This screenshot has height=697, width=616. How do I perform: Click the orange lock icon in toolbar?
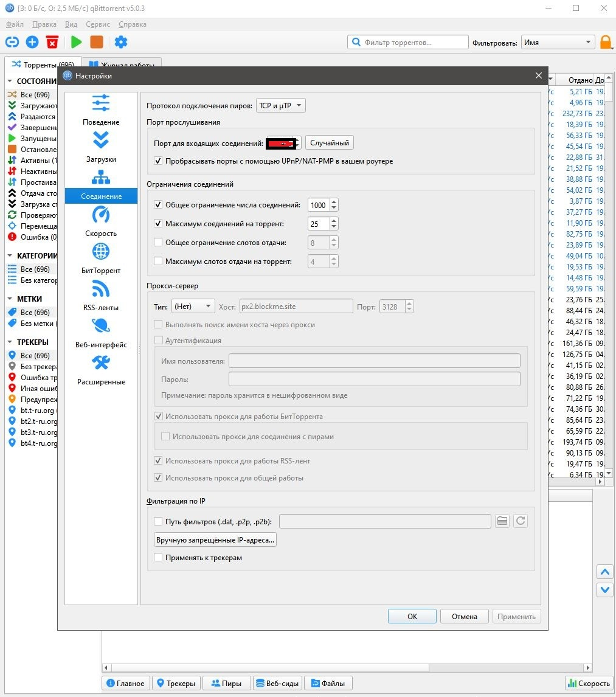tap(606, 43)
